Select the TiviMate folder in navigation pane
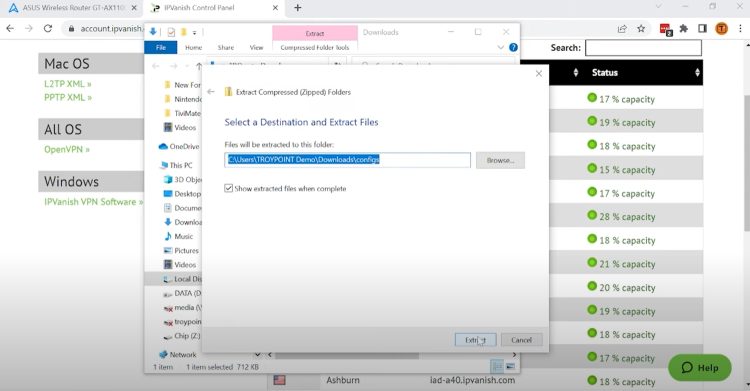750x391 pixels. [x=182, y=113]
